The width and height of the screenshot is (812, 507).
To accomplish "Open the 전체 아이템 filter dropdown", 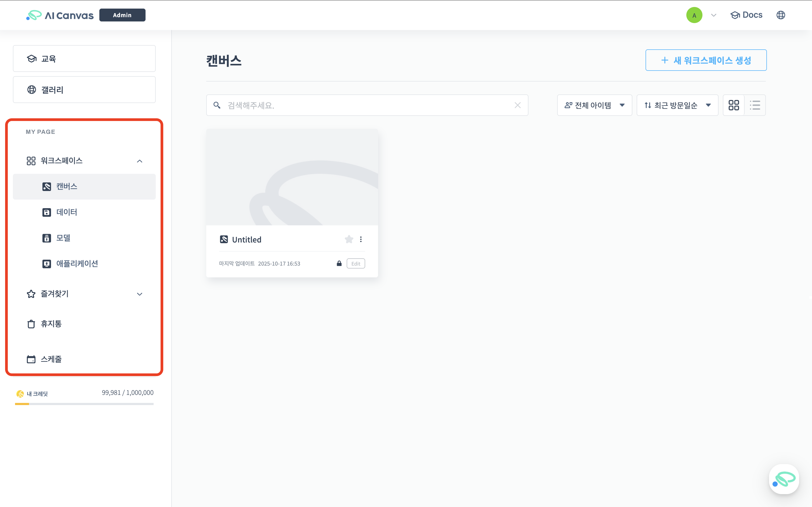I will point(594,105).
